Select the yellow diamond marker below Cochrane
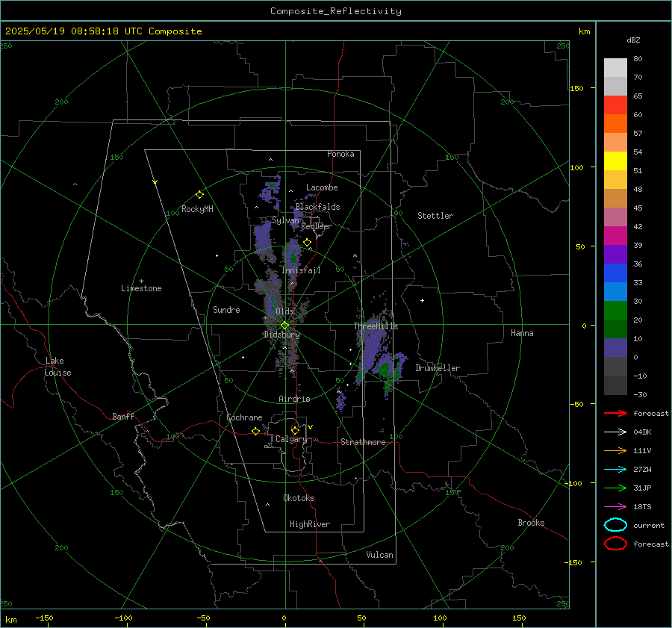Viewport: 672px width, 628px height. [255, 431]
